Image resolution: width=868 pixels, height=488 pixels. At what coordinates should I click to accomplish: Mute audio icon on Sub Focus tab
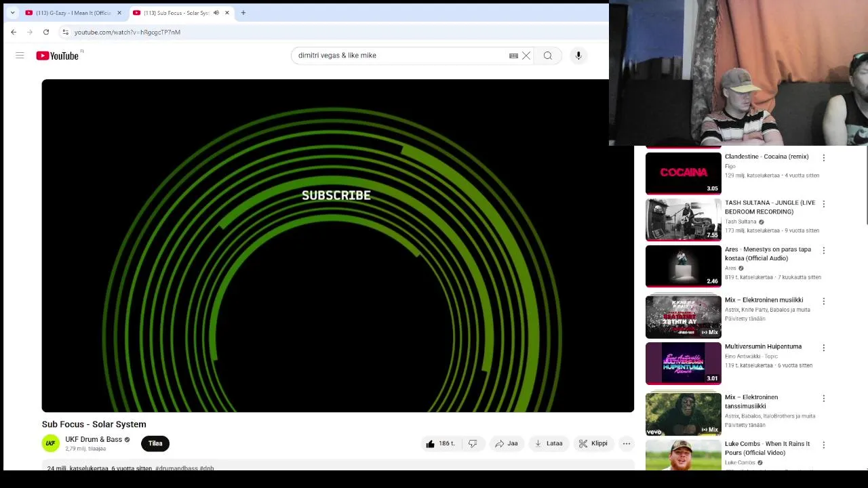(216, 13)
